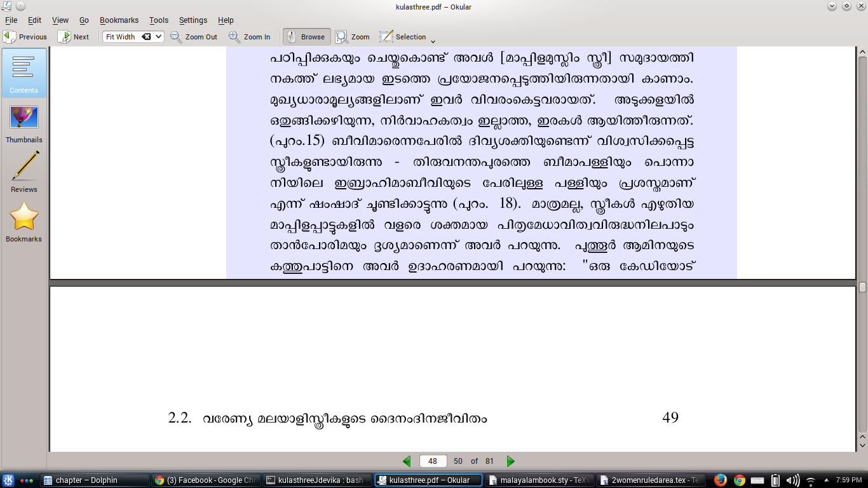Activate the Selection tool
This screenshot has height=488, width=868.
point(403,37)
